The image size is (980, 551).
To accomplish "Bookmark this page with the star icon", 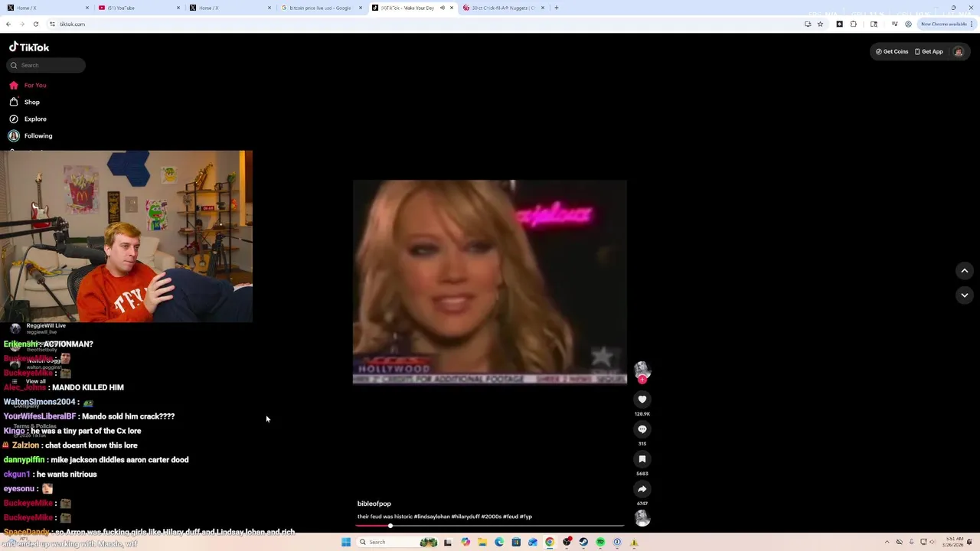I will pyautogui.click(x=820, y=24).
